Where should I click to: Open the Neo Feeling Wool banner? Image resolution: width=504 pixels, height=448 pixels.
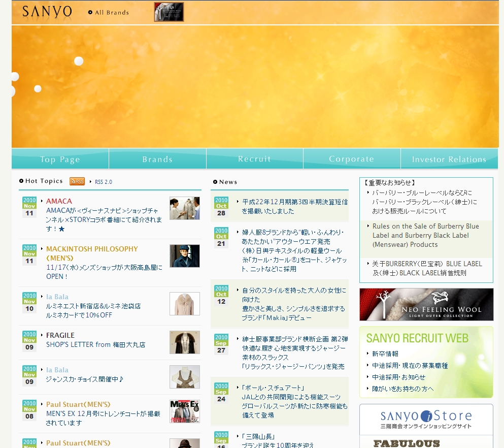tap(426, 304)
